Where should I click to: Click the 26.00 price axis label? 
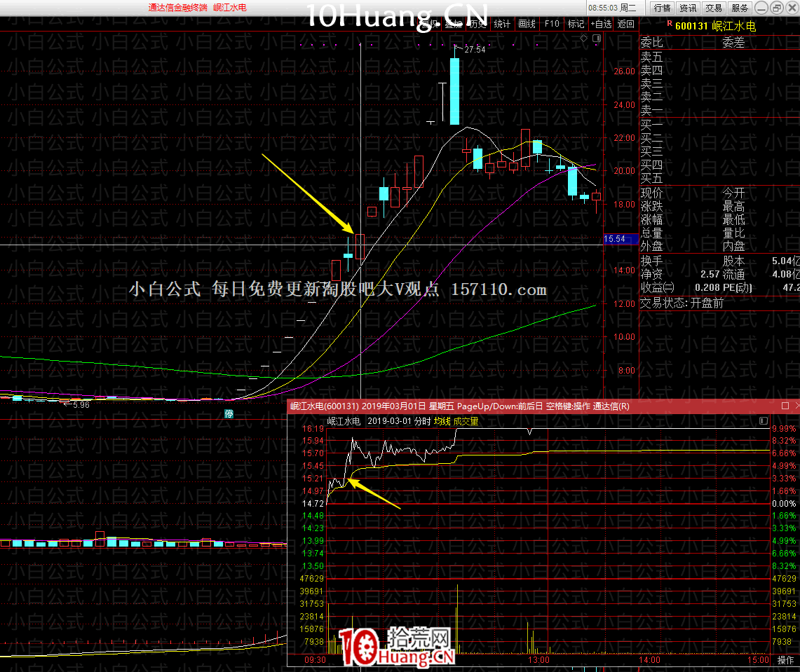624,71
